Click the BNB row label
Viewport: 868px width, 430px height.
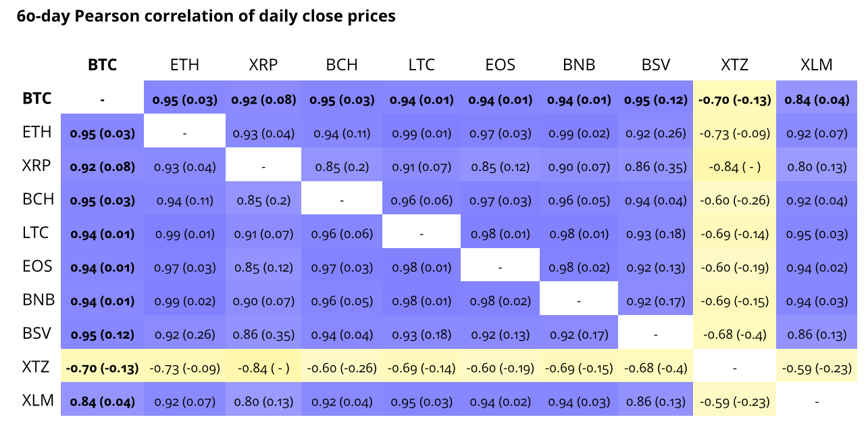[x=38, y=300]
